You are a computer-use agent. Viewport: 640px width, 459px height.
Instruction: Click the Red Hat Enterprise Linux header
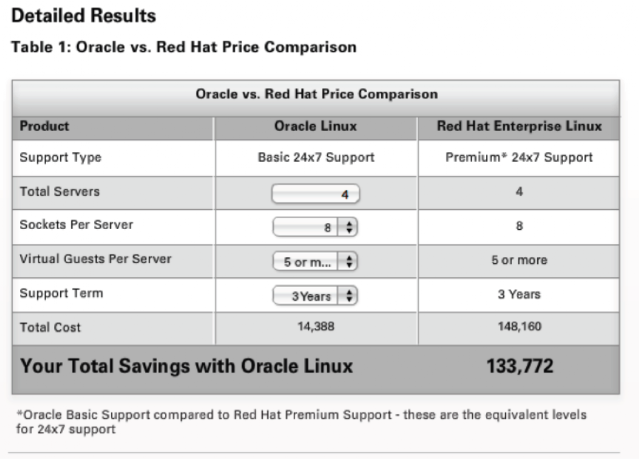tap(519, 126)
